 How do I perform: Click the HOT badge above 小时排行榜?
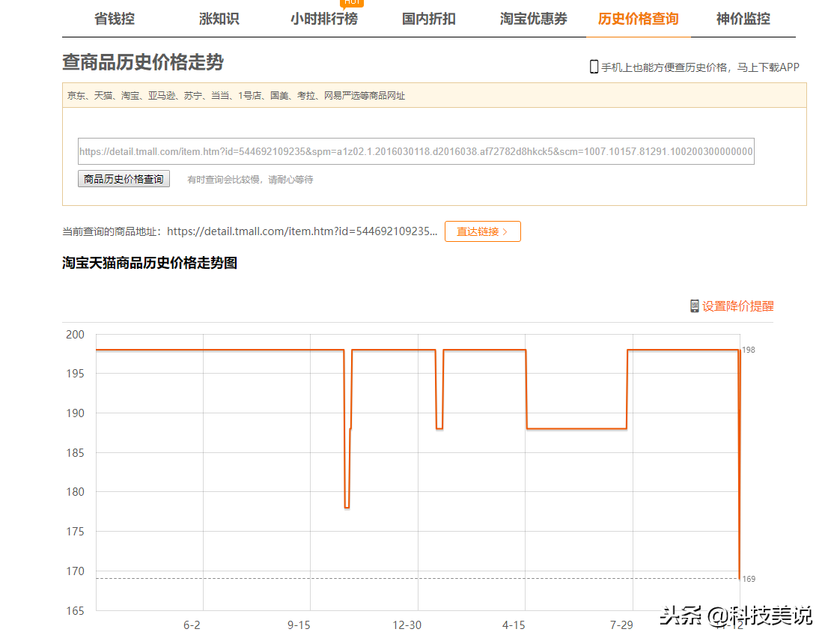coord(352,3)
